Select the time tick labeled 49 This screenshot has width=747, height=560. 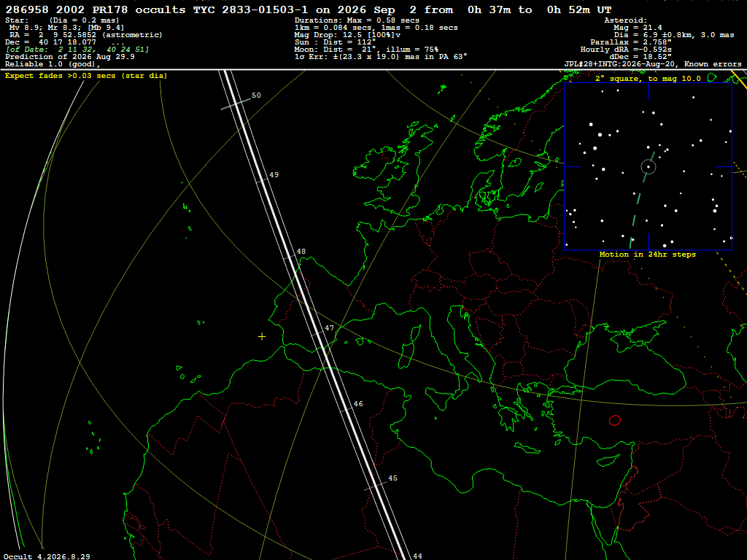(274, 175)
